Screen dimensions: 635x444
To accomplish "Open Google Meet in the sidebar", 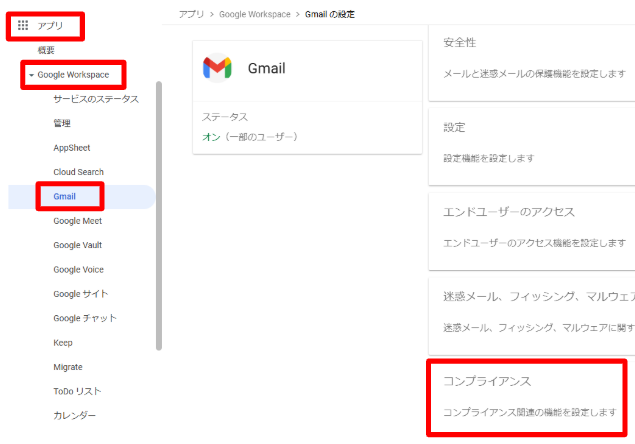I will [x=77, y=221].
